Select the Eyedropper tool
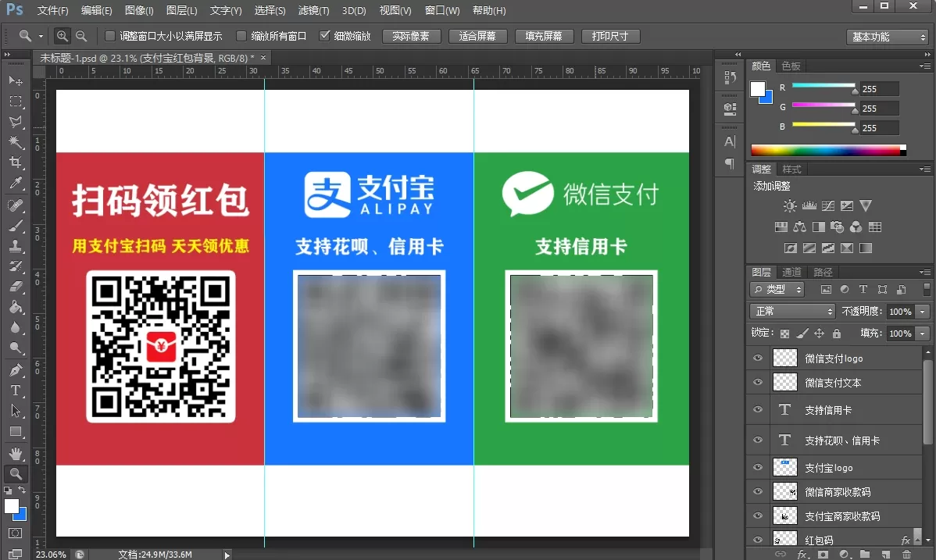This screenshot has width=936, height=560. (x=15, y=184)
